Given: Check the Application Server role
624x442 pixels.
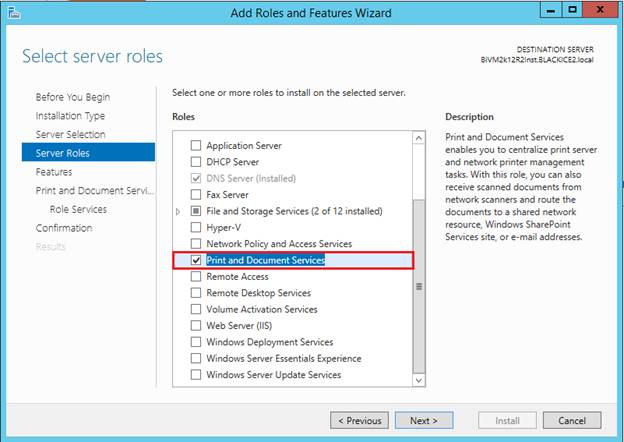Looking at the screenshot, I should pyautogui.click(x=196, y=146).
